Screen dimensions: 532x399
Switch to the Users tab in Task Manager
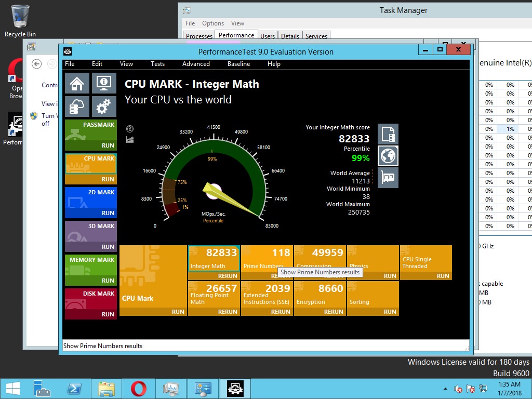click(x=268, y=36)
